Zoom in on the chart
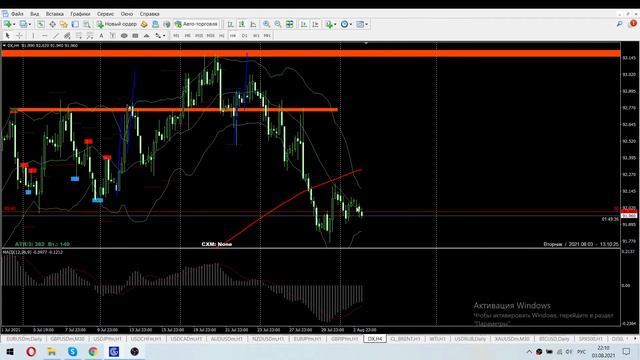The width and height of the screenshot is (640, 360). pyautogui.click(x=267, y=24)
